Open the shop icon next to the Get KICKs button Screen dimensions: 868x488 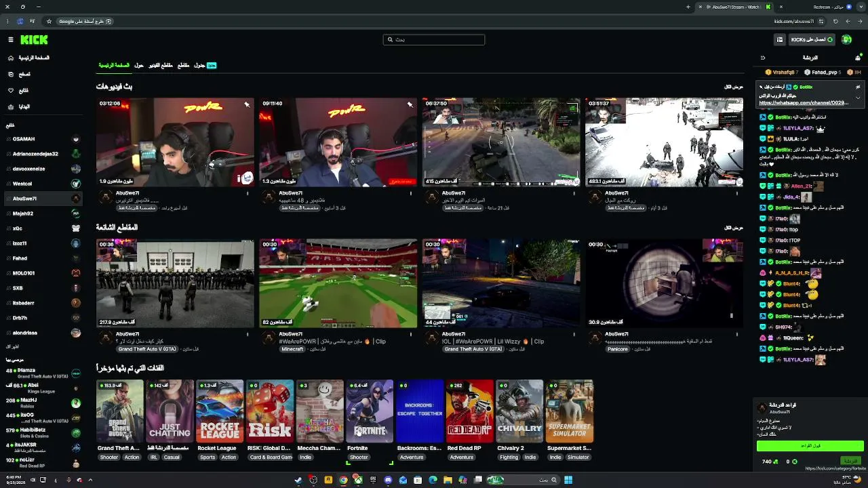point(780,39)
